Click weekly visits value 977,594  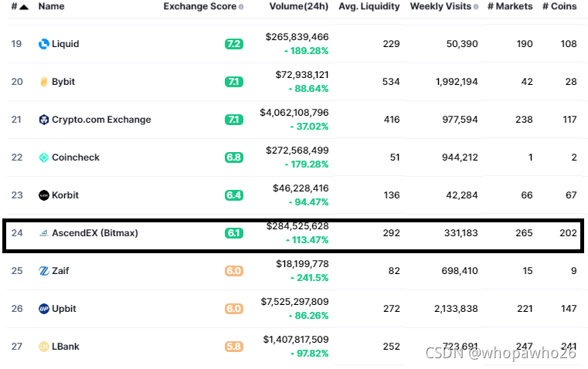(x=461, y=120)
